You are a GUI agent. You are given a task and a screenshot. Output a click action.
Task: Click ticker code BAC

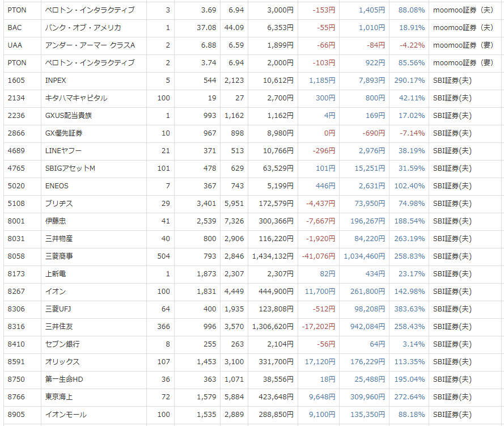(15, 28)
